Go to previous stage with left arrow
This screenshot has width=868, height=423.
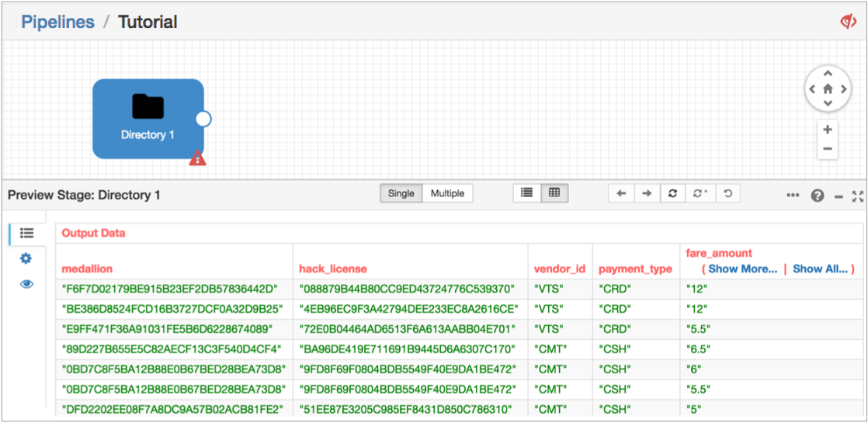tap(621, 194)
